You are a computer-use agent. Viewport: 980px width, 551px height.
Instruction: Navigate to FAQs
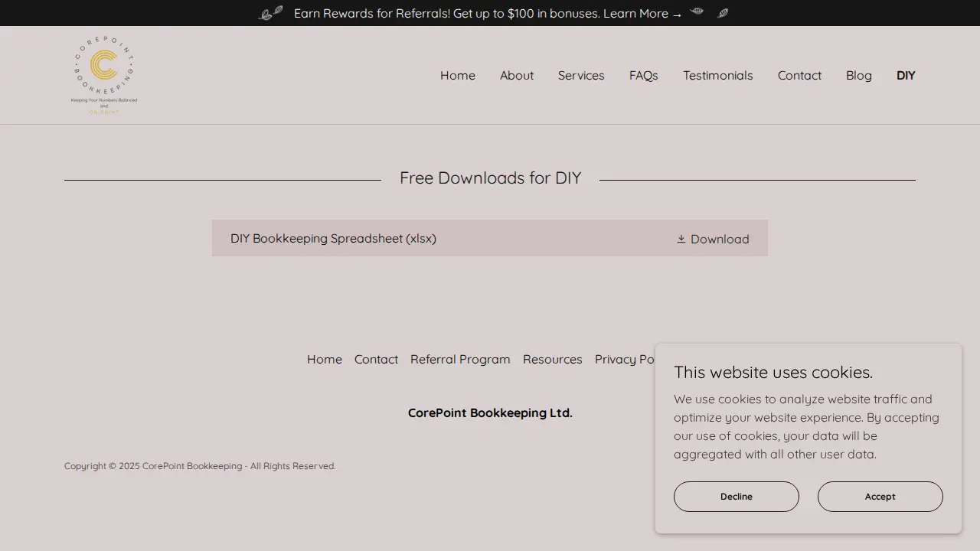pos(644,75)
